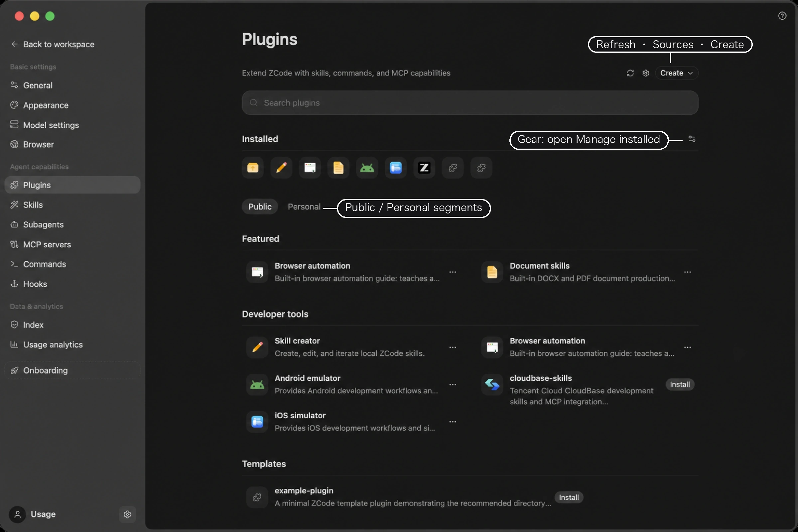This screenshot has width=798, height=532.
Task: Open more options for iOS simulator
Action: click(453, 422)
